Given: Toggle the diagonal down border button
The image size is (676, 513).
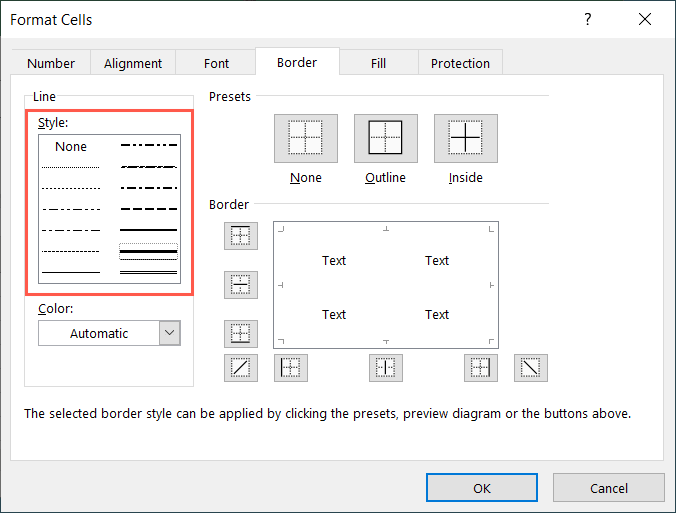Looking at the screenshot, I should (x=531, y=368).
